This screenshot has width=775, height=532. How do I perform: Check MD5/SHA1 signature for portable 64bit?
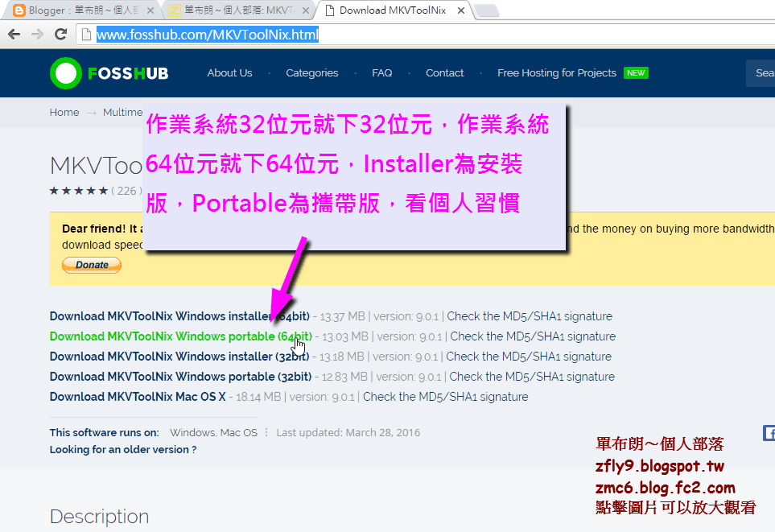tap(533, 336)
